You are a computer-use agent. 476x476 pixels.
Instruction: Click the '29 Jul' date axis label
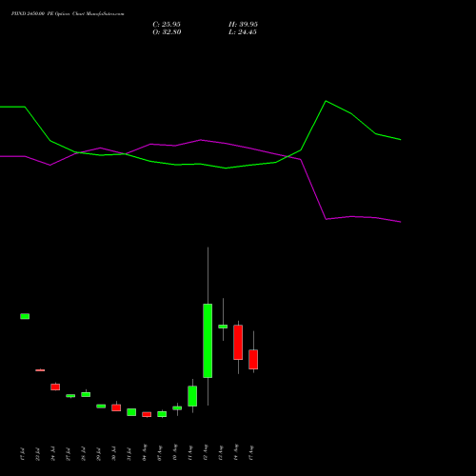(x=98, y=454)
